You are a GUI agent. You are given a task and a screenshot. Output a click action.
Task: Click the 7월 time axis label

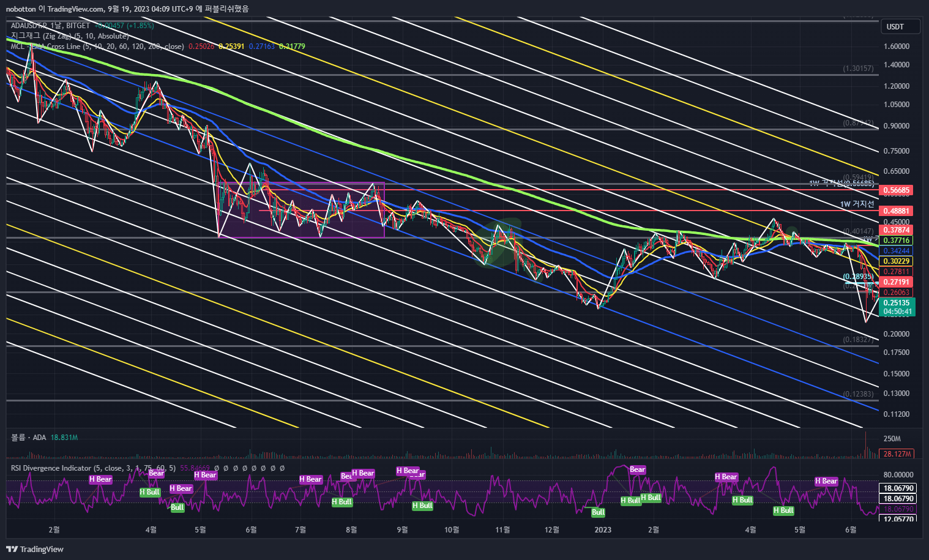click(300, 530)
